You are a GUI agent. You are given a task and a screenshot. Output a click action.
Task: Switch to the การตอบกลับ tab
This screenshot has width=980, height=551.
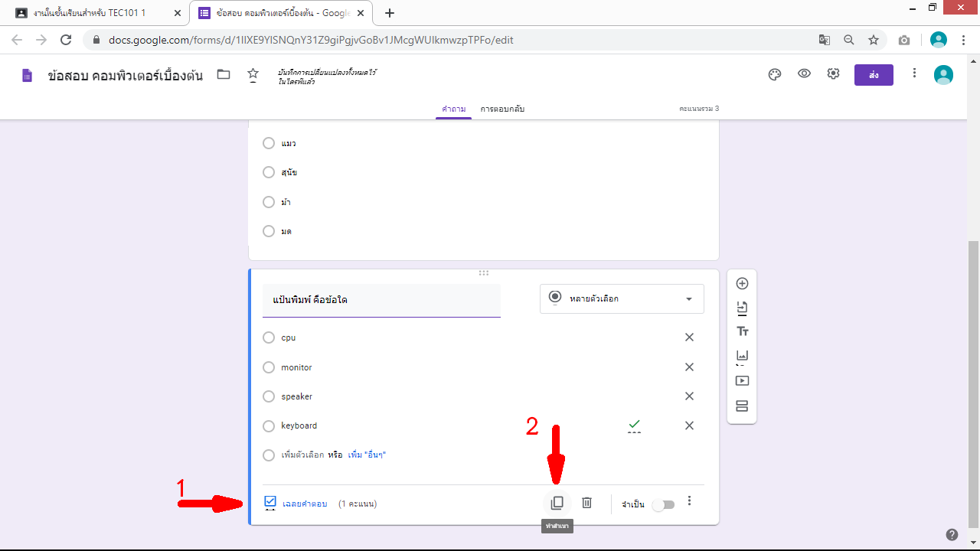pyautogui.click(x=502, y=109)
